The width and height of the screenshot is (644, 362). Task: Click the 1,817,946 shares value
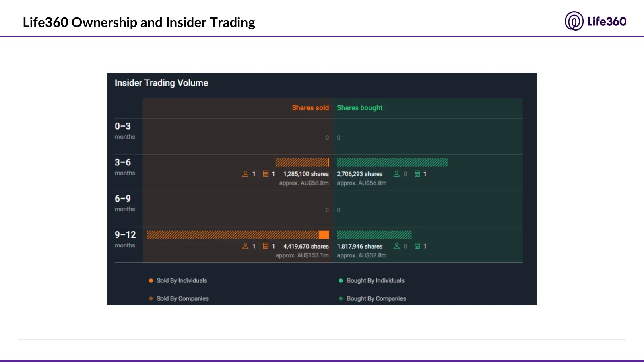(360, 247)
